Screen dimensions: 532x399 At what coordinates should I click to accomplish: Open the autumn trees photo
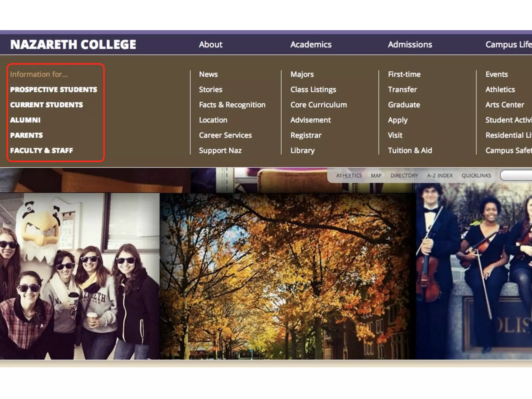[287, 275]
